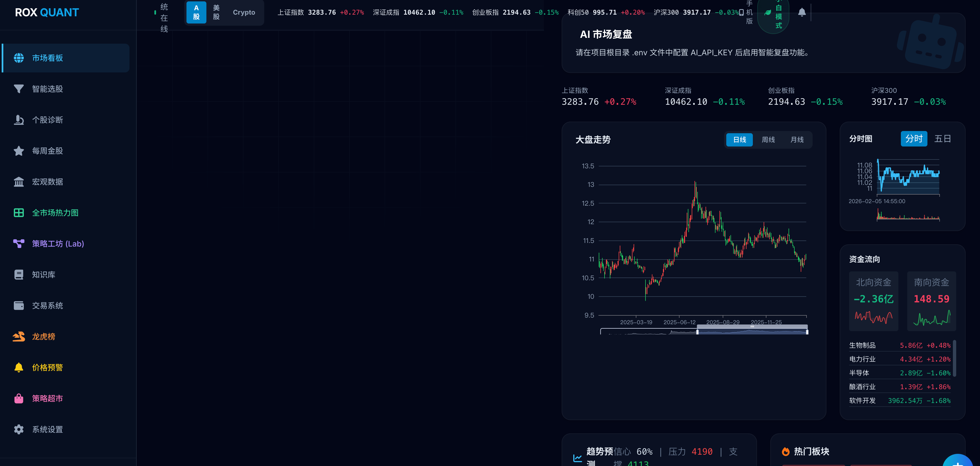
Task: Open the 全市场热力图 grid icon
Action: coord(19,213)
